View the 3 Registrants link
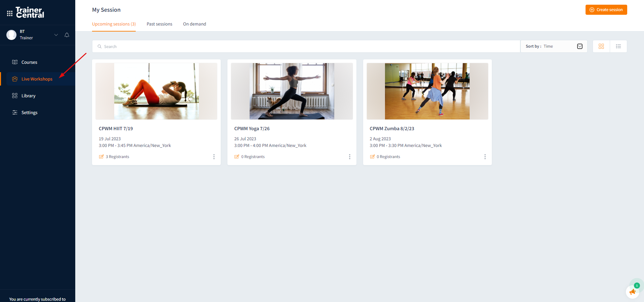This screenshot has width=644, height=302. coord(114,157)
